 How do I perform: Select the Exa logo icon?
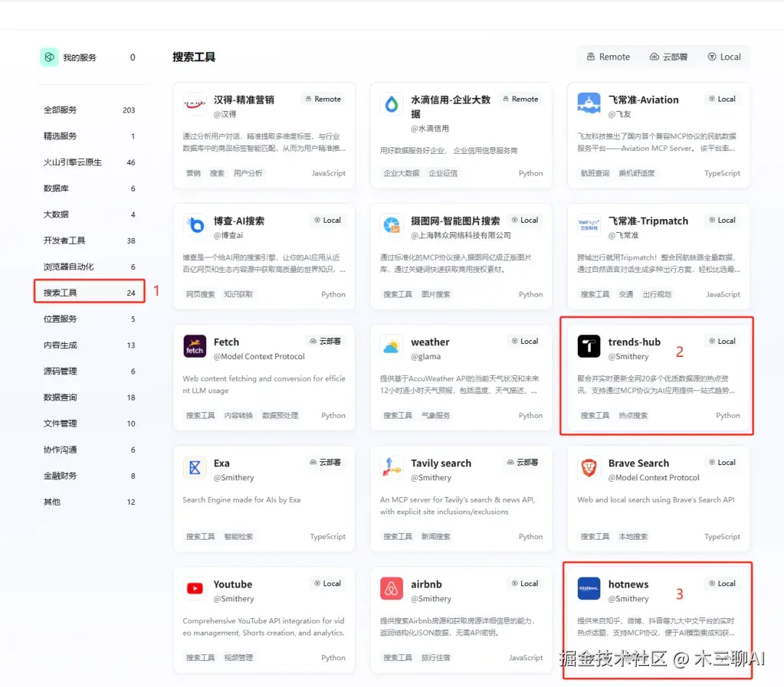(195, 468)
